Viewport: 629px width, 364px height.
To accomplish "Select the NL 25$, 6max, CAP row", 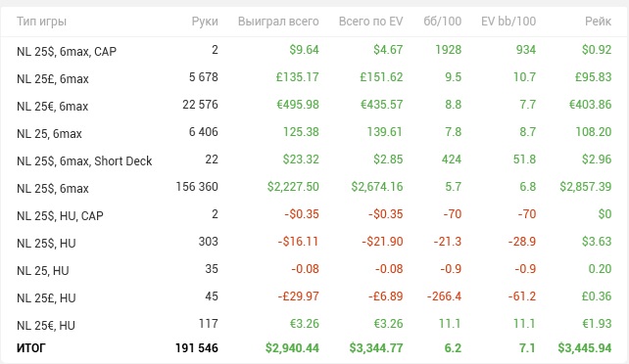I will tap(314, 51).
